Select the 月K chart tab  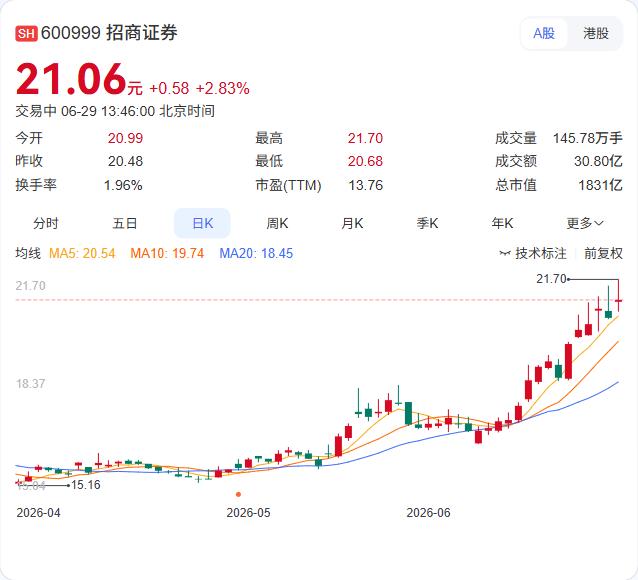pyautogui.click(x=352, y=223)
